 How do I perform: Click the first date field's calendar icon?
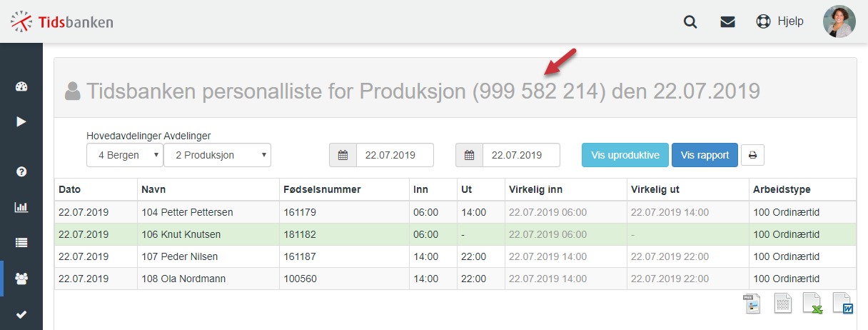[343, 155]
